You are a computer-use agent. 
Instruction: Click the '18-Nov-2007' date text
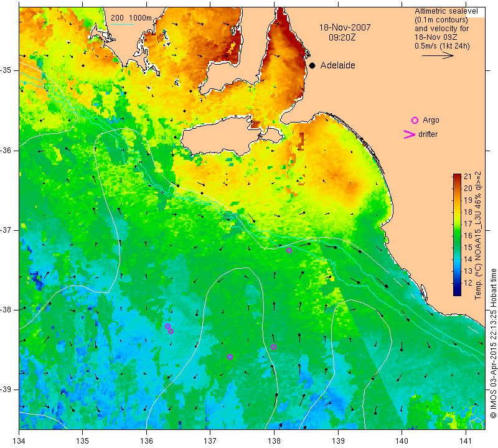point(345,27)
